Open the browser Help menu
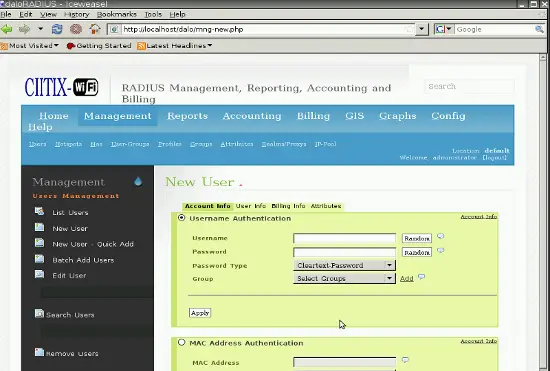 coord(177,14)
